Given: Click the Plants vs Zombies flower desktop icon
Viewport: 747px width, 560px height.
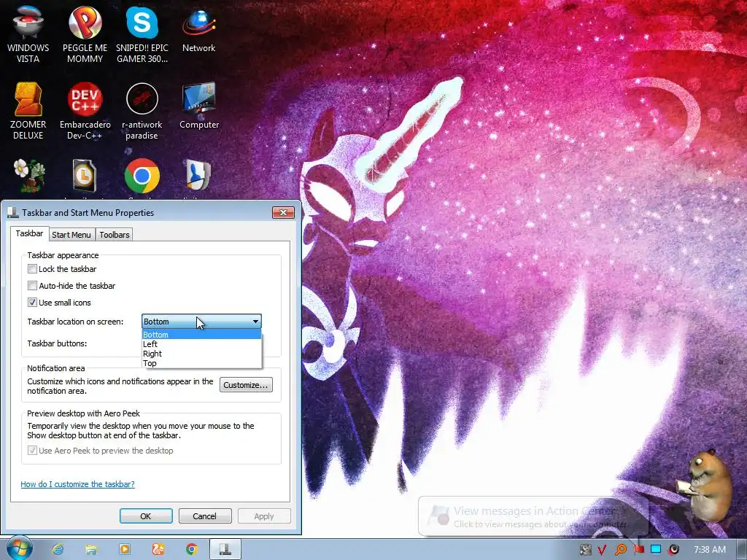Looking at the screenshot, I should [x=28, y=175].
